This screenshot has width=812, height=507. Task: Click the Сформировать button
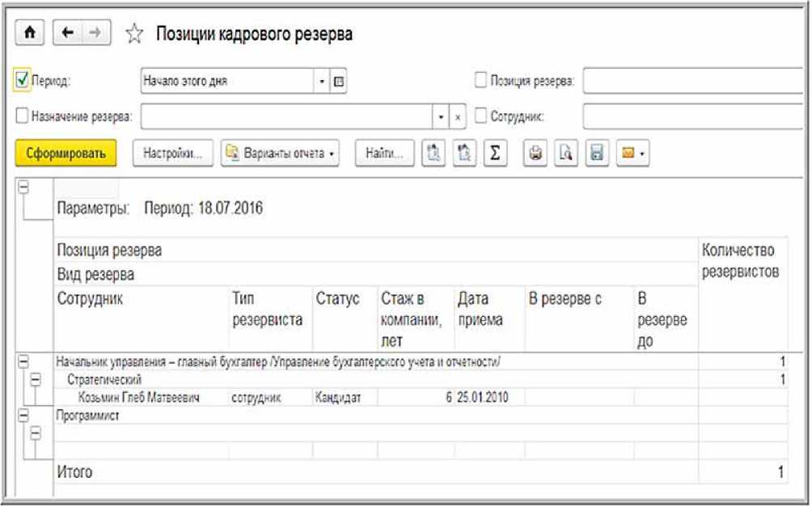(x=66, y=154)
